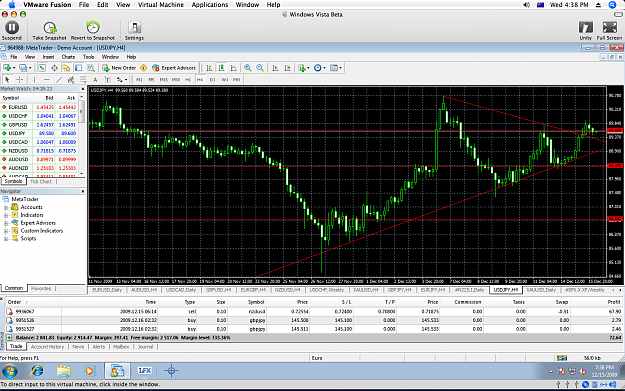
Task: Select the text 'A' tool
Action: click(95, 79)
